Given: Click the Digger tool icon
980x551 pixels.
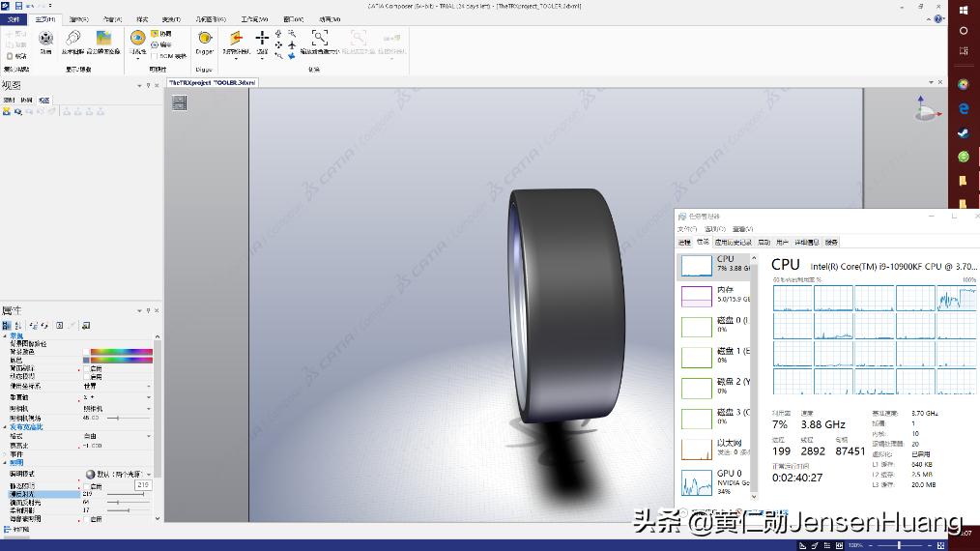Looking at the screenshot, I should [x=204, y=40].
